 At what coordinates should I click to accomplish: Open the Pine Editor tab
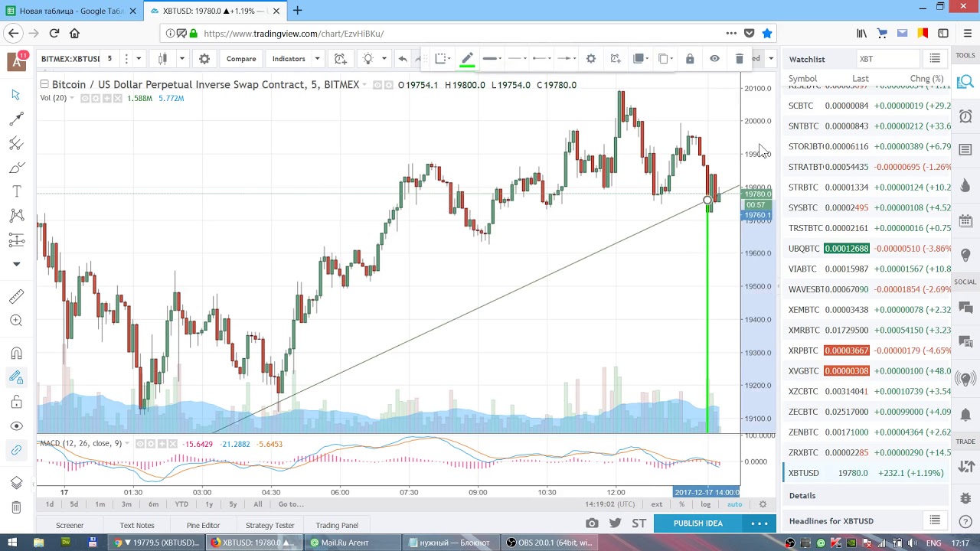pos(203,525)
